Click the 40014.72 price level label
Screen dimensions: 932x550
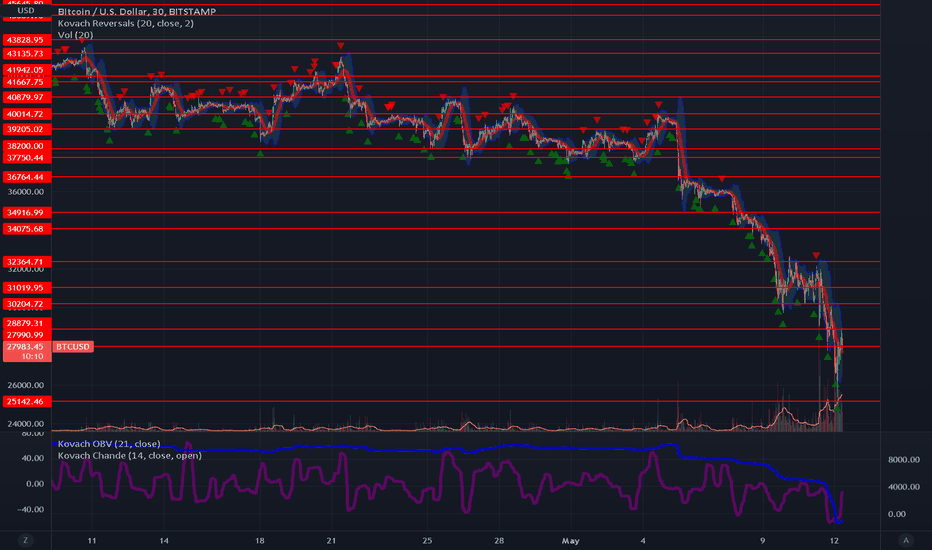[27, 114]
